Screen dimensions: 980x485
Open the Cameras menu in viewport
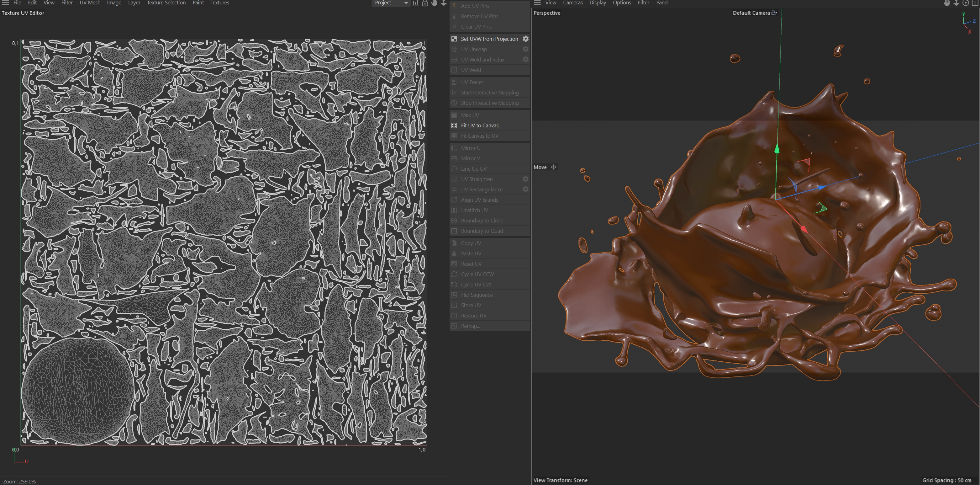click(x=572, y=3)
